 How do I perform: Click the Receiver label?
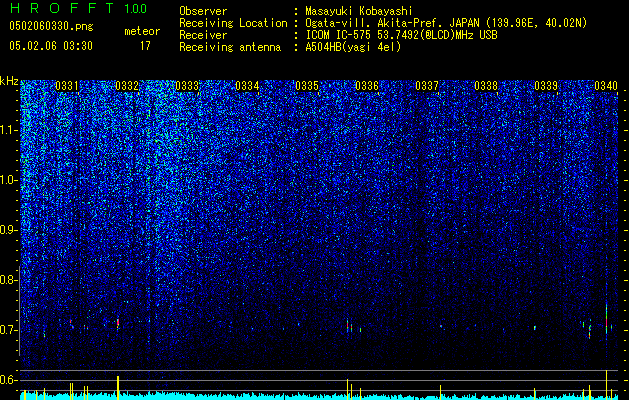coord(203,35)
